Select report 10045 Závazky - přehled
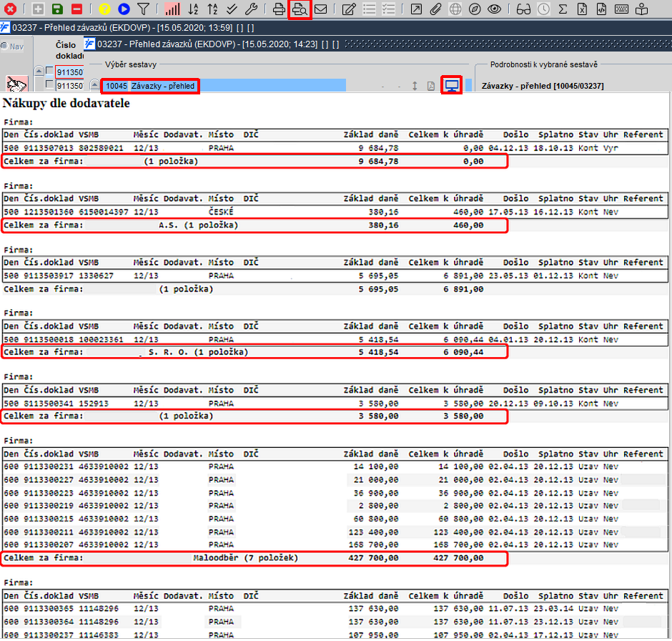The height and width of the screenshot is (641, 672). tap(150, 86)
